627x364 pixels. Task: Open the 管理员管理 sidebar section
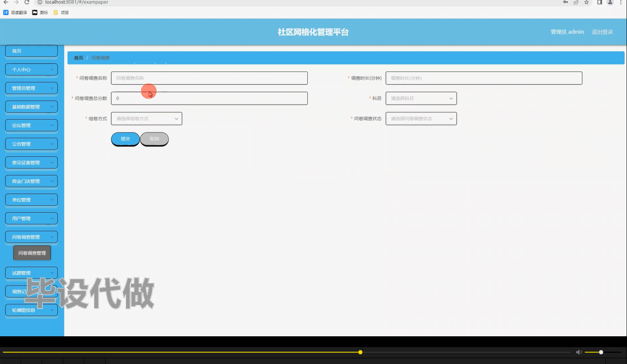[x=31, y=88]
